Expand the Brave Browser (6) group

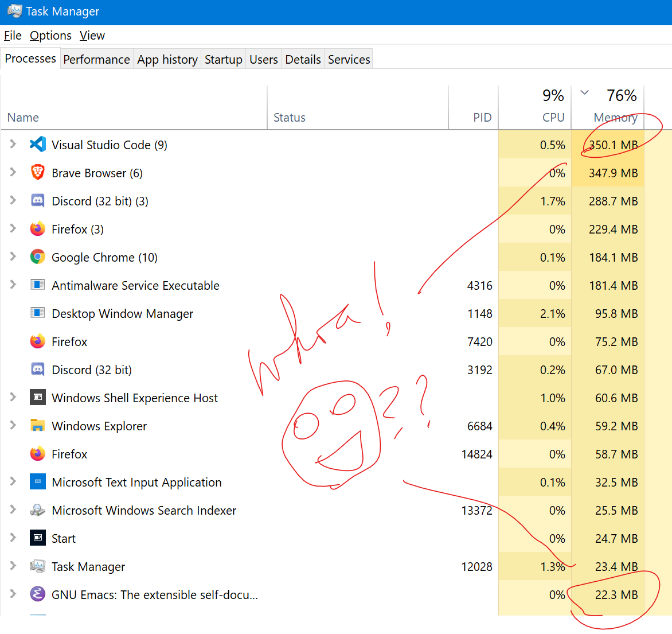13,173
